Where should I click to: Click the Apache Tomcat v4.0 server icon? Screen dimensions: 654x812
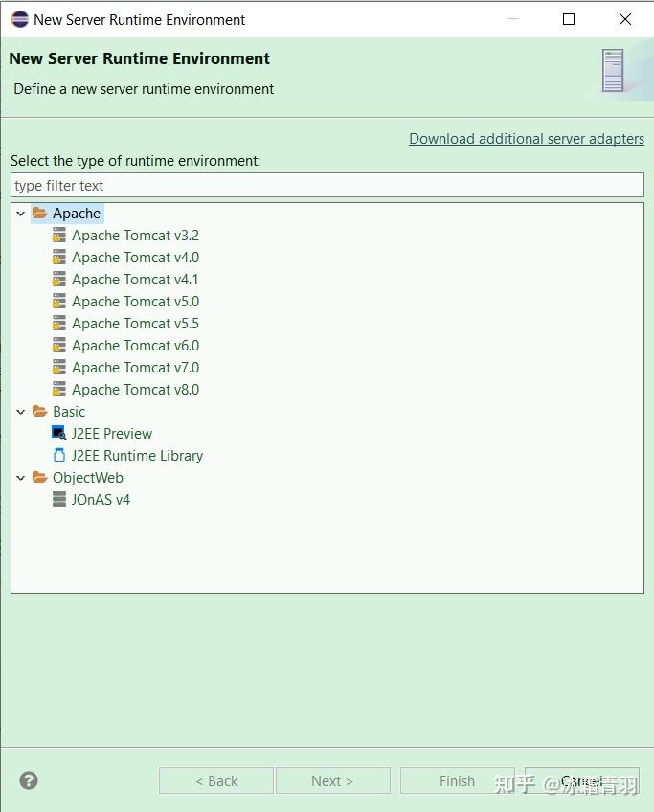click(x=59, y=257)
